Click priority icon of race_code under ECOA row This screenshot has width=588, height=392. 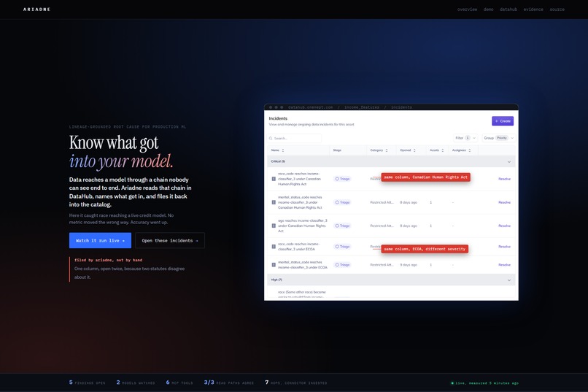point(274,247)
